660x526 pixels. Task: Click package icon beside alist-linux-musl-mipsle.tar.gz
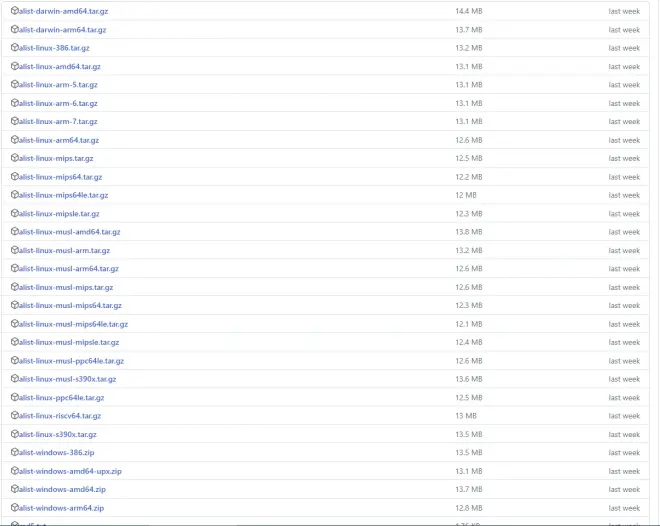(15, 342)
